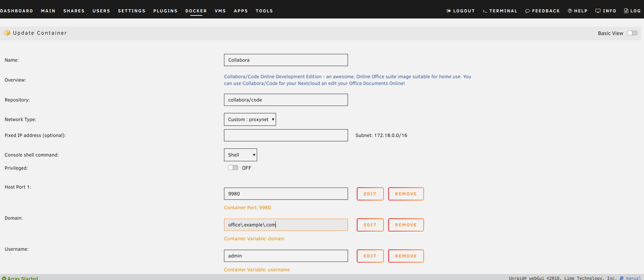Open Info in the top bar
Viewport: 644px width, 280px height.
coord(606,11)
